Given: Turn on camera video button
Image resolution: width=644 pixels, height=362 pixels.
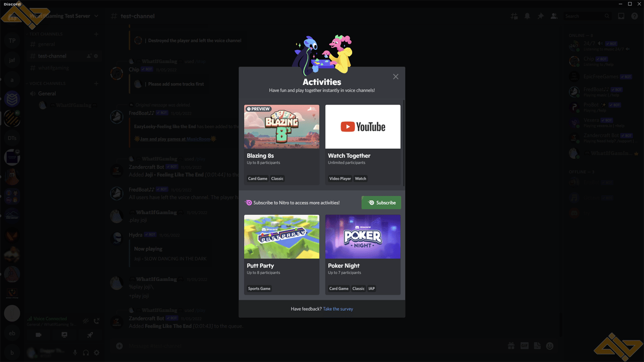Looking at the screenshot, I should pyautogui.click(x=39, y=335).
